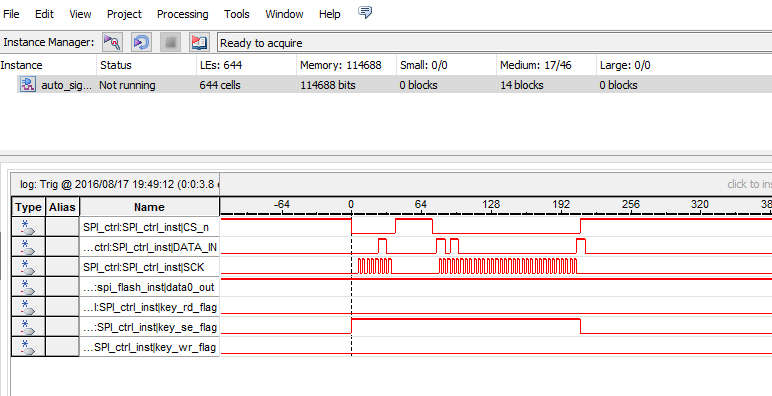
Task: Click the Ready to acquire status field
Action: [x=494, y=43]
